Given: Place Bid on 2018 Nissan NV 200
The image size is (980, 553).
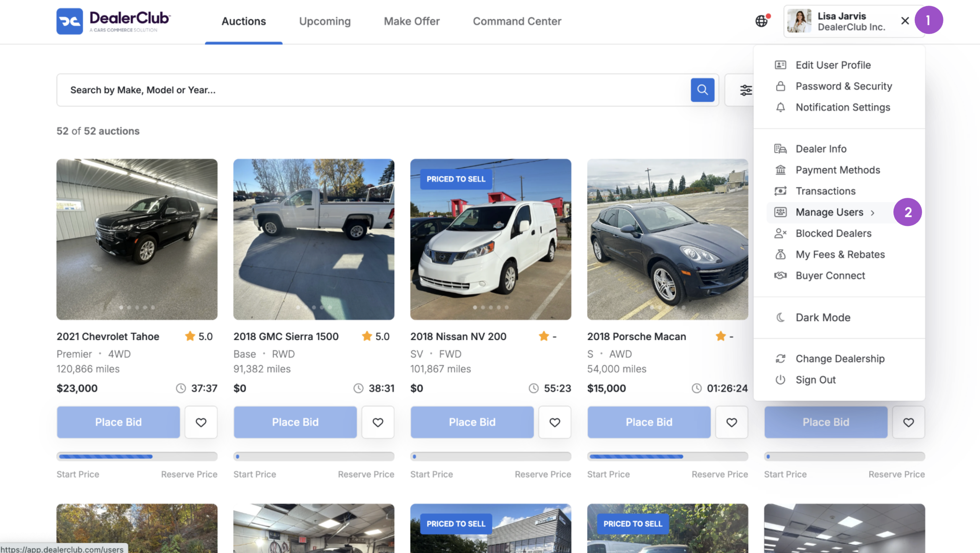Looking at the screenshot, I should (x=472, y=422).
